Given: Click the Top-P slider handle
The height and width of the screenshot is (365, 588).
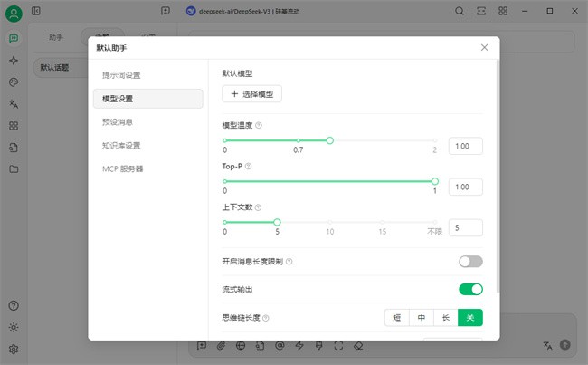Looking at the screenshot, I should click(434, 181).
